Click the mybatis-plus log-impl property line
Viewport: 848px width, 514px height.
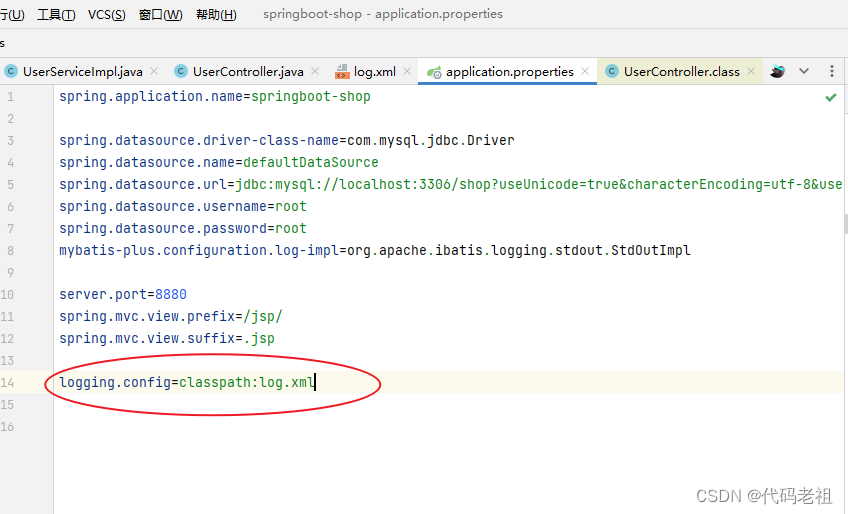coord(375,251)
